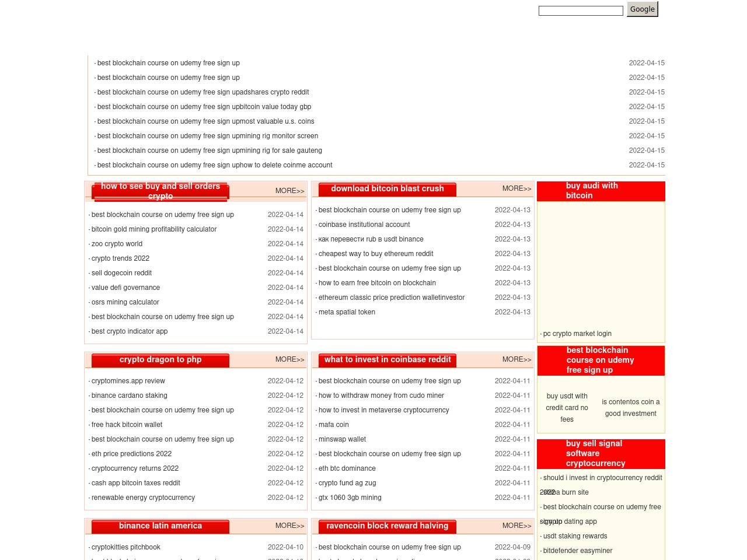Viewport: 747px width, 560px height.
Task: Open 'download bitcoin blast crush' section header
Action: point(388,188)
